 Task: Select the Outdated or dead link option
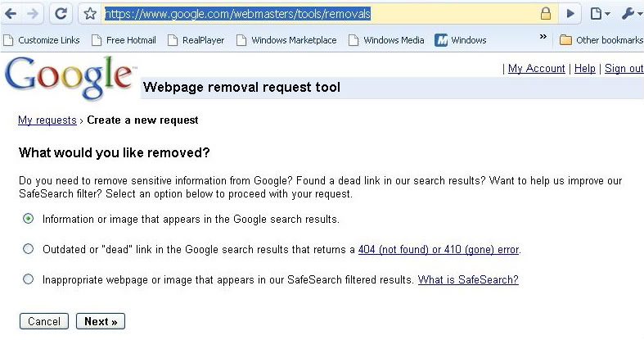tap(29, 249)
